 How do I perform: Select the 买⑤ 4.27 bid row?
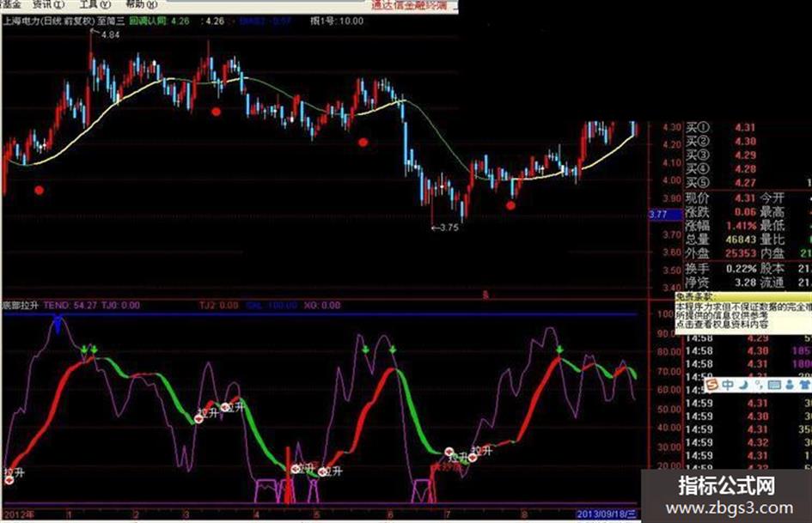(x=721, y=183)
